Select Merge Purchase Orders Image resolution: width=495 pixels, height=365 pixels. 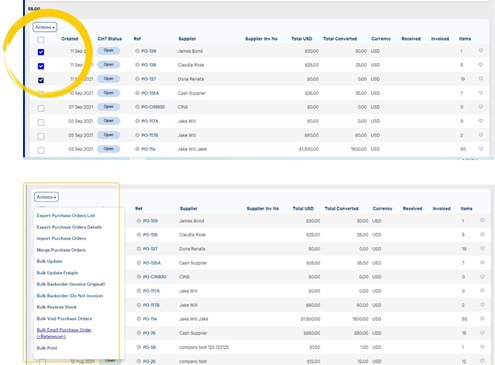(x=61, y=250)
